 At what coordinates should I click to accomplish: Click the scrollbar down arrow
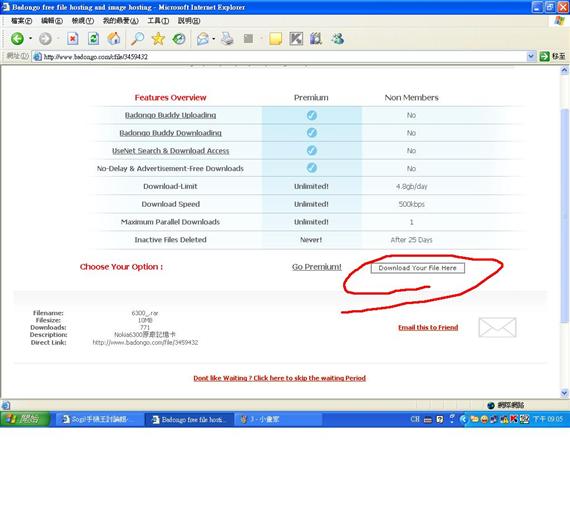click(x=565, y=393)
